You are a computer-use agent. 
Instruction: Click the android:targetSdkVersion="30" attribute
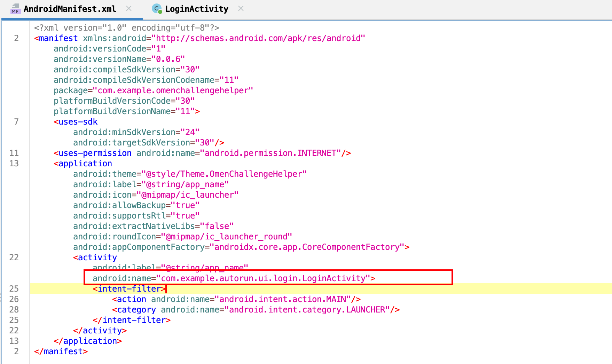click(x=149, y=143)
